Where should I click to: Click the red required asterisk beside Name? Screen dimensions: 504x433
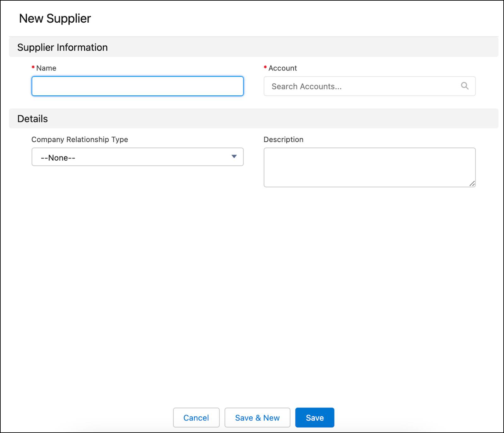(x=33, y=67)
